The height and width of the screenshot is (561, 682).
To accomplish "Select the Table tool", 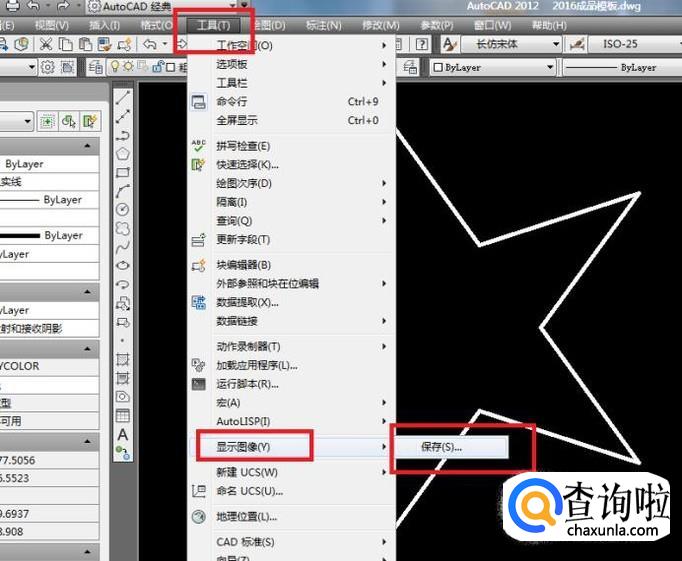I will 123,415.
